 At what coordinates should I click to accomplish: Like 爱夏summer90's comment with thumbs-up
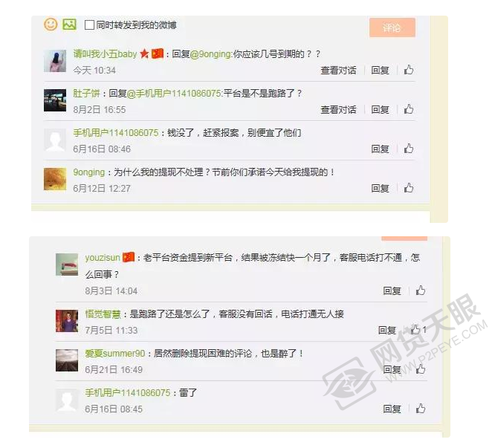(x=421, y=369)
